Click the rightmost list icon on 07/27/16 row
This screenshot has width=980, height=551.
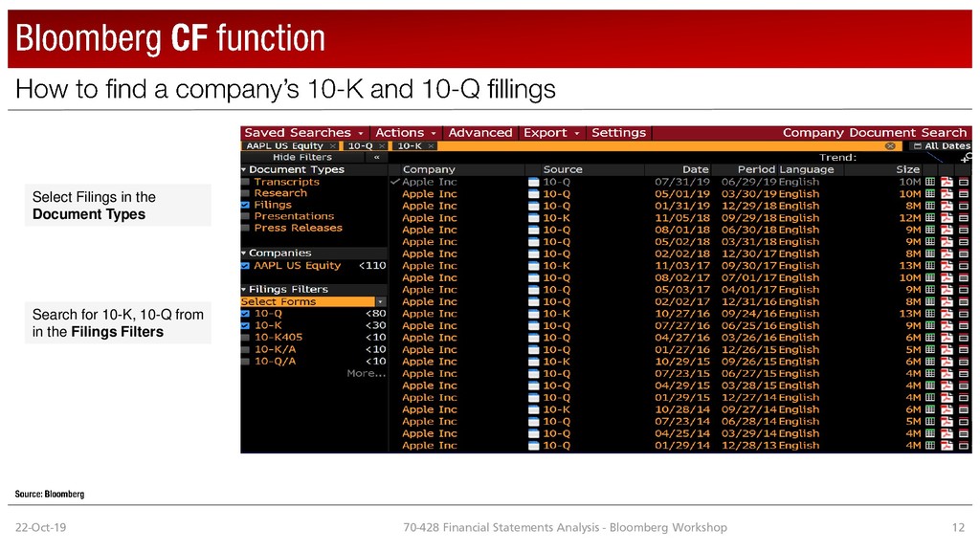(963, 325)
